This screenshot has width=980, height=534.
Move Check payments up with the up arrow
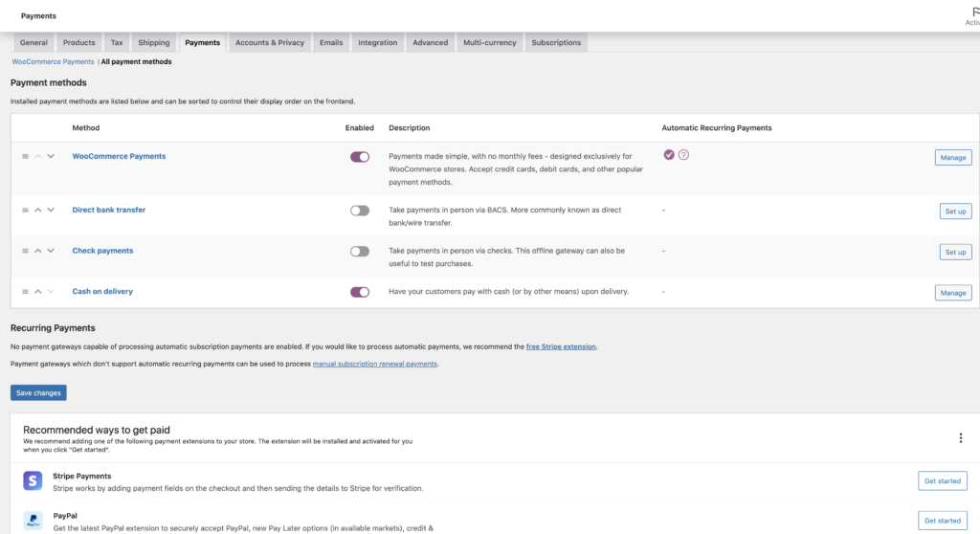[38, 251]
